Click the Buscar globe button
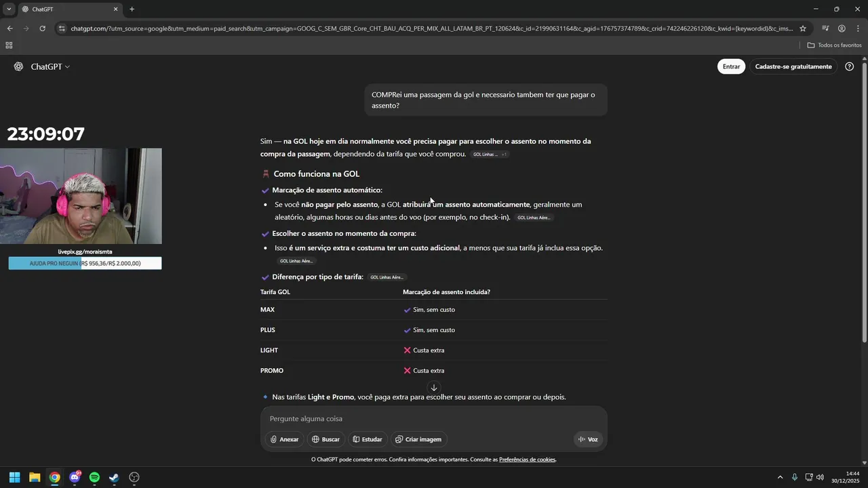The image size is (868, 488). [325, 439]
